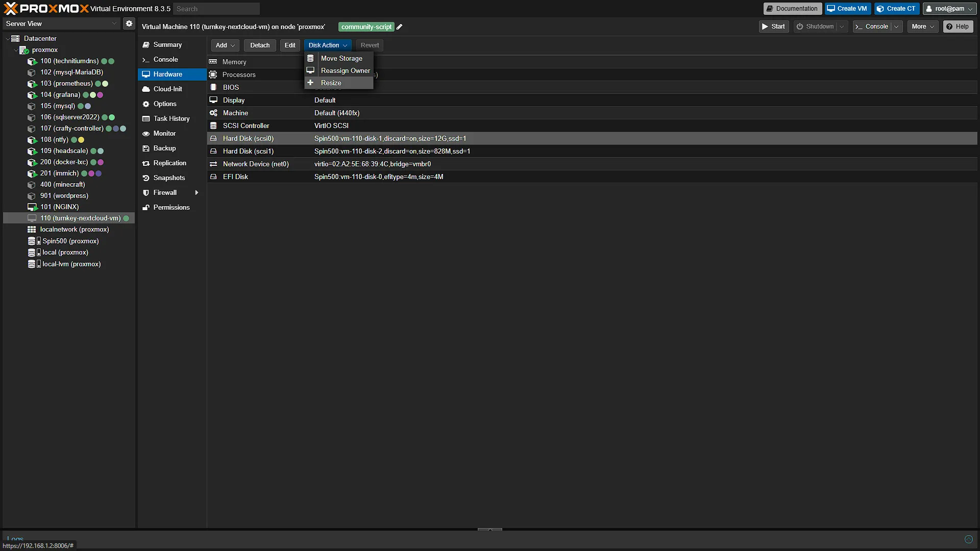Image resolution: width=980 pixels, height=551 pixels.
Task: Click the Memory row icon
Action: pos(213,62)
